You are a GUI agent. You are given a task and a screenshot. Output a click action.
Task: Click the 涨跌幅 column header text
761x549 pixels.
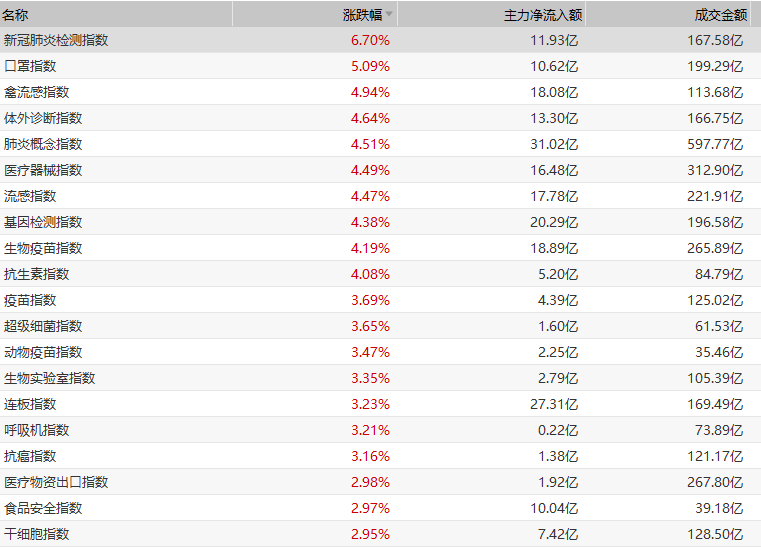tap(362, 15)
